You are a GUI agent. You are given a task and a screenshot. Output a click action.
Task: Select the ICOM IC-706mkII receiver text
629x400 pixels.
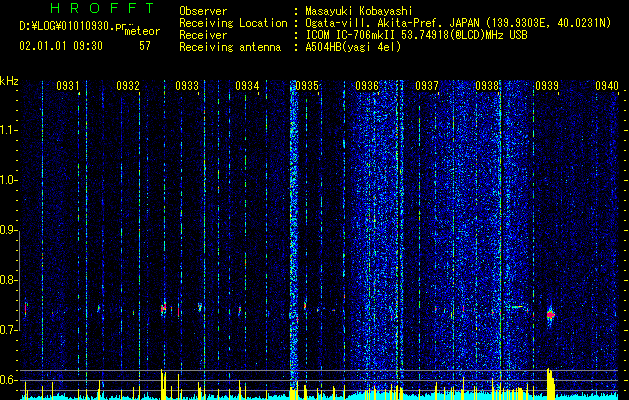click(416, 35)
